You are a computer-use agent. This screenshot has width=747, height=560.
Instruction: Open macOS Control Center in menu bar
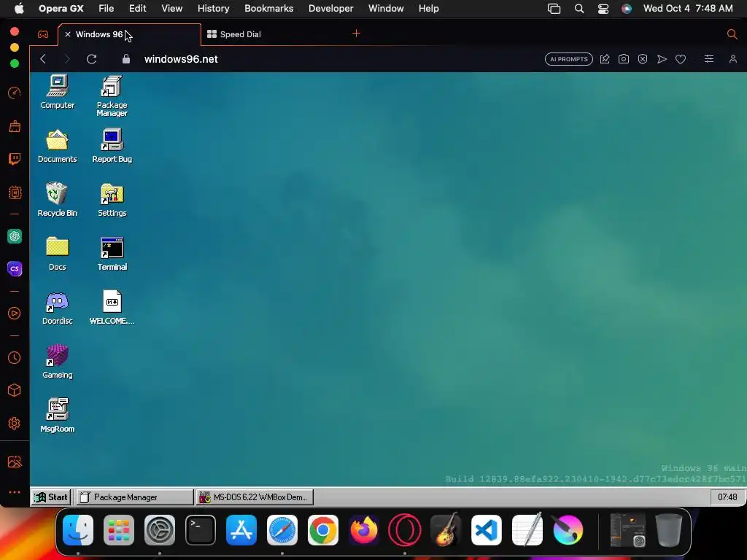(x=603, y=9)
